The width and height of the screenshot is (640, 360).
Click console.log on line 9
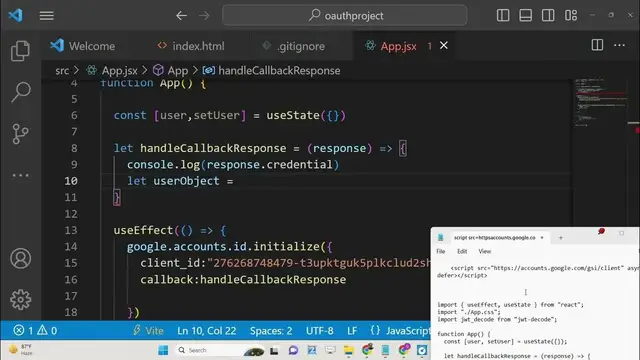(163, 164)
